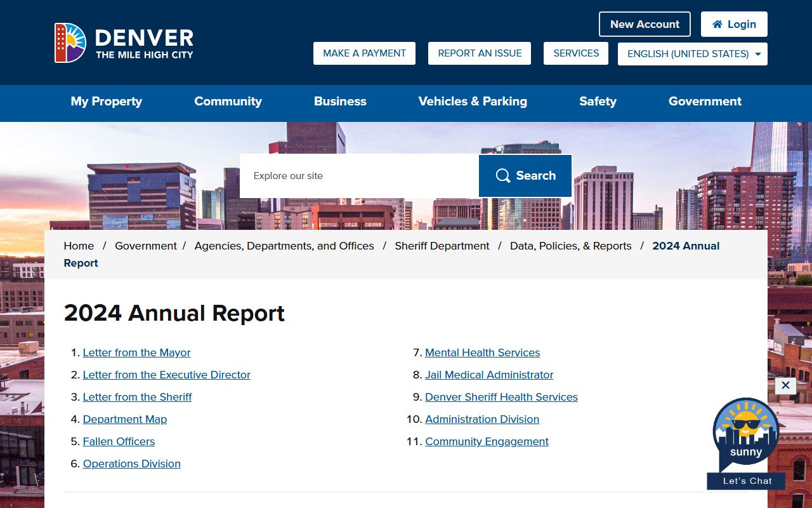Screen dimensions: 812x508
Task: Open Denver Sheriff Health Services link
Action: coord(501,397)
